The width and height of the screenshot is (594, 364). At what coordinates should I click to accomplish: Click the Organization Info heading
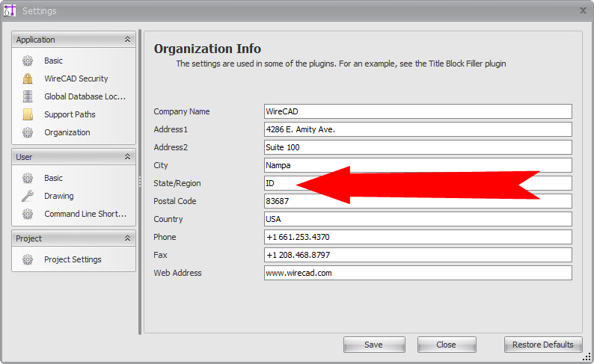[207, 49]
